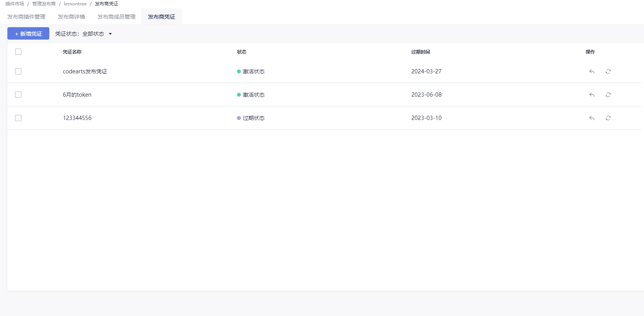
Task: Click the 6月的token credential name
Action: point(77,95)
